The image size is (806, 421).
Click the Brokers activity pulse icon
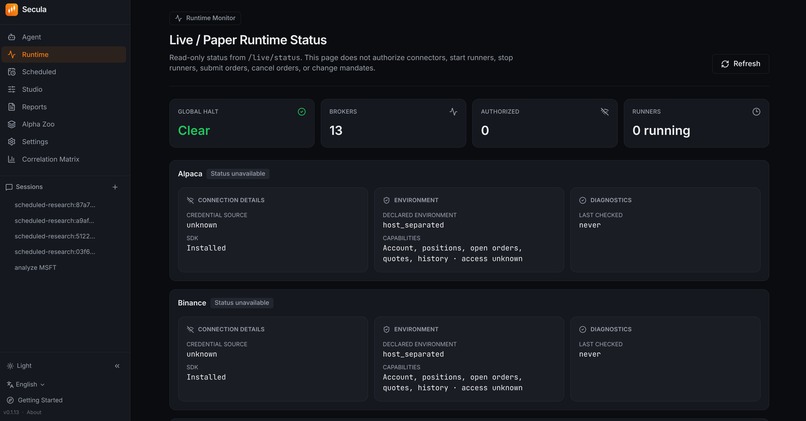(x=453, y=112)
